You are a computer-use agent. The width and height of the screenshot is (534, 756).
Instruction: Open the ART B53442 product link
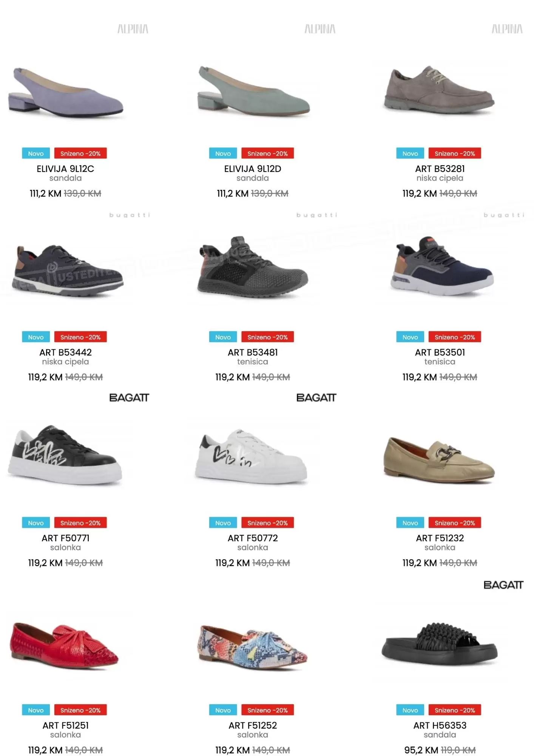(66, 352)
